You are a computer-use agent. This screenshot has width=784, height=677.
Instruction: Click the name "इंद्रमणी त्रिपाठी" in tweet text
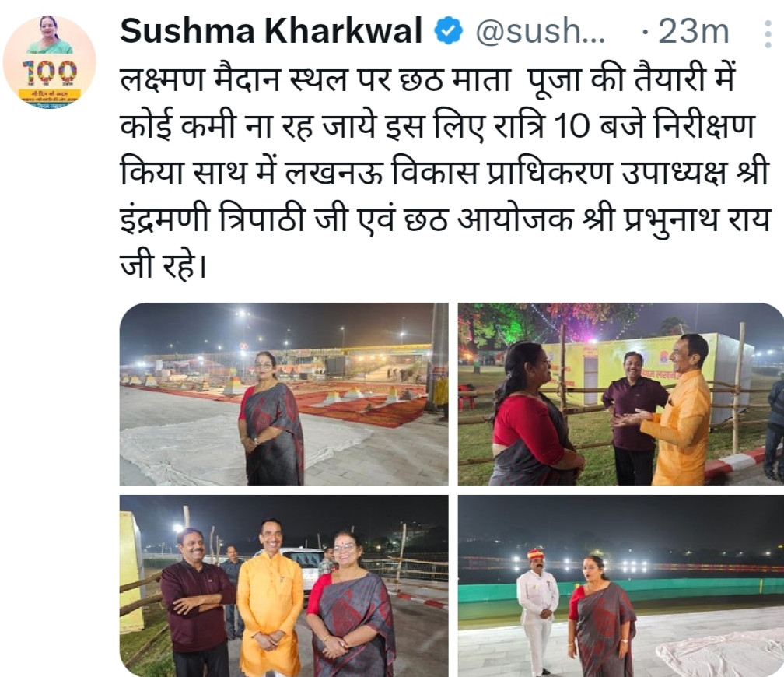click(213, 219)
